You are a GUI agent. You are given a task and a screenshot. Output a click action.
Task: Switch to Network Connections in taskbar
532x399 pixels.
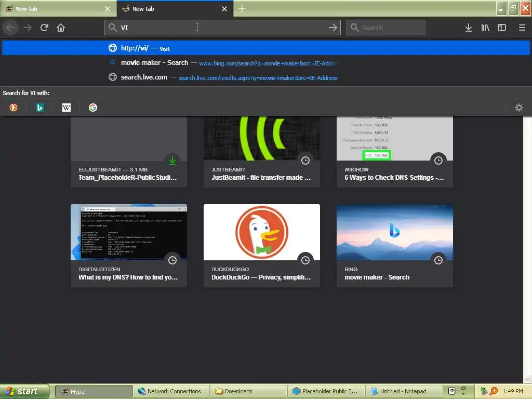click(171, 392)
